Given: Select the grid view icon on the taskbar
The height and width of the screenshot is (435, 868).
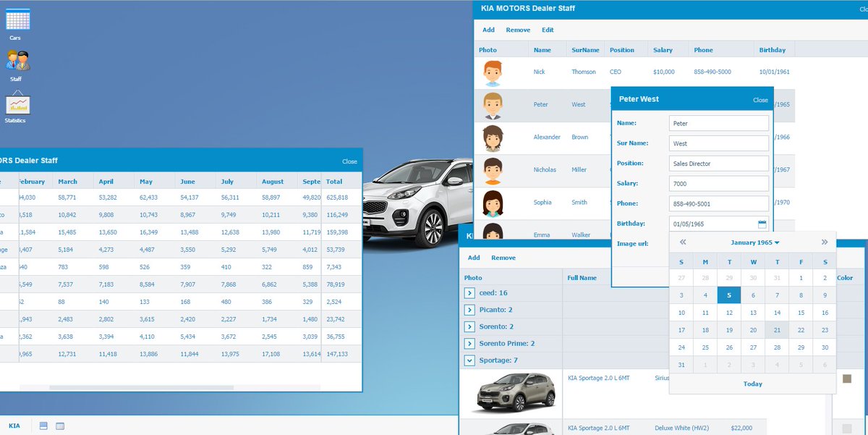Looking at the screenshot, I should pos(59,426).
